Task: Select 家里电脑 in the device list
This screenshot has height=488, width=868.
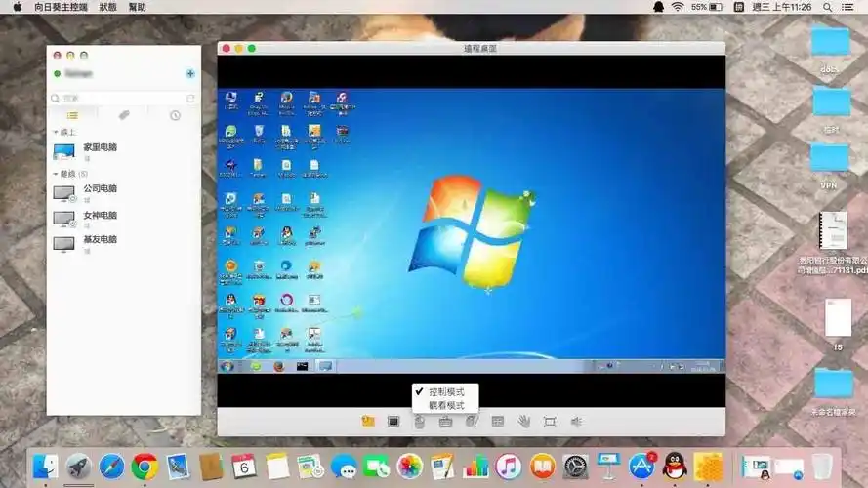Action: pos(100,147)
